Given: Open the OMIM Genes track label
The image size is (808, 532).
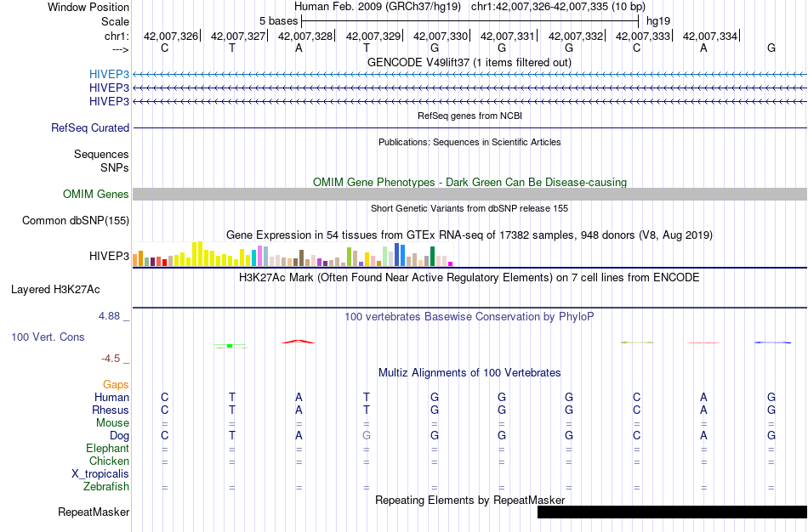Looking at the screenshot, I should pos(96,194).
